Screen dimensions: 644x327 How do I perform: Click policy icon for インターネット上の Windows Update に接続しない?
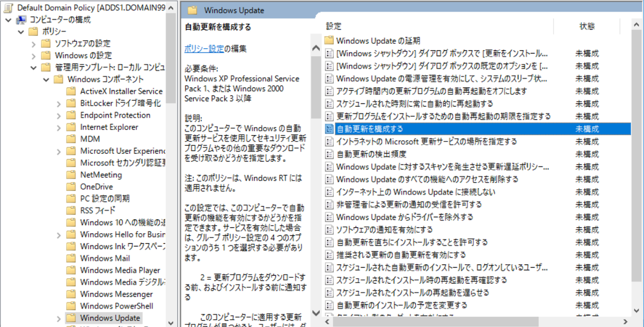click(x=330, y=192)
